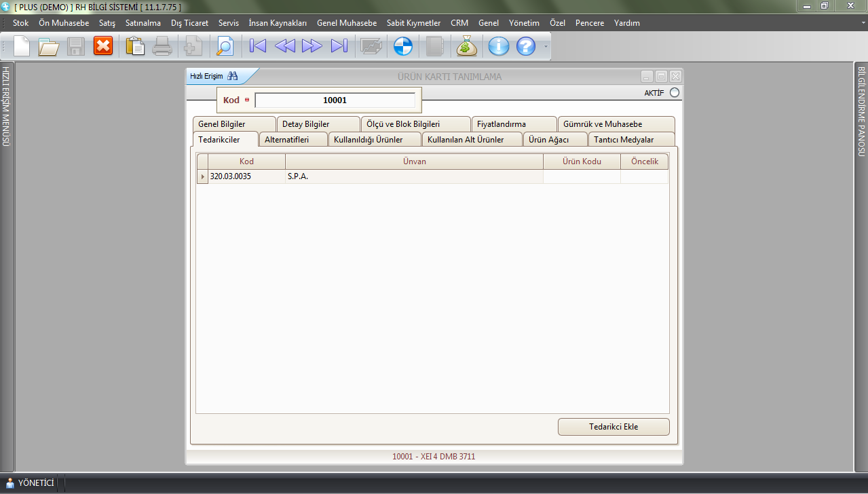Open the Satınalma menu
The height and width of the screenshot is (494, 868).
pos(143,23)
